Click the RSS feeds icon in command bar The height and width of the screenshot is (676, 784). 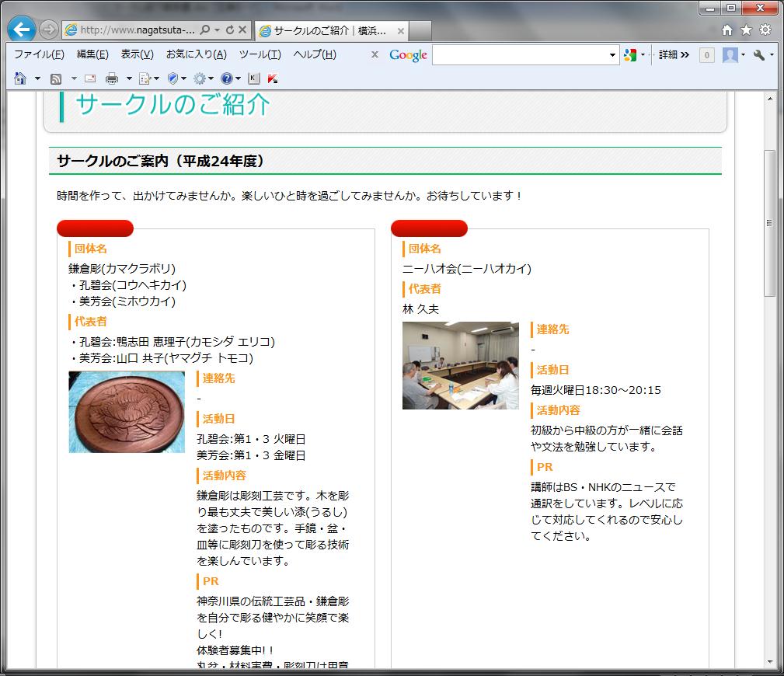tap(56, 78)
